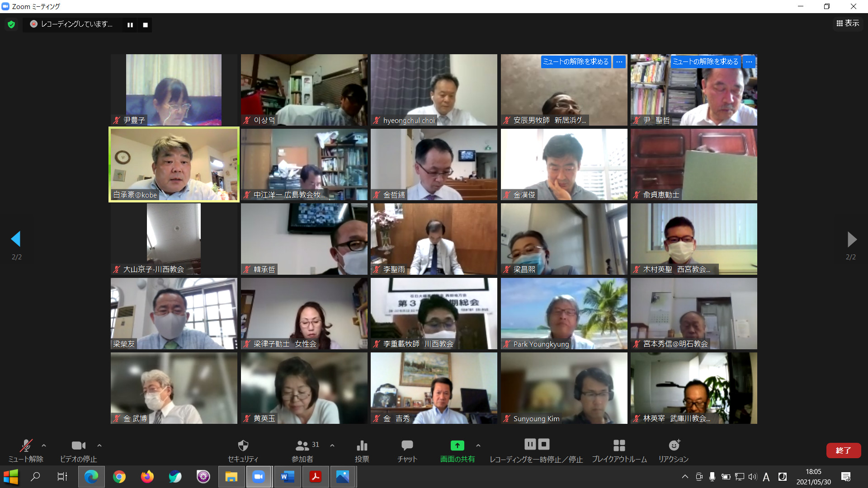Click the green Share Screen icon
Image resolution: width=868 pixels, height=488 pixels.
pyautogui.click(x=457, y=446)
